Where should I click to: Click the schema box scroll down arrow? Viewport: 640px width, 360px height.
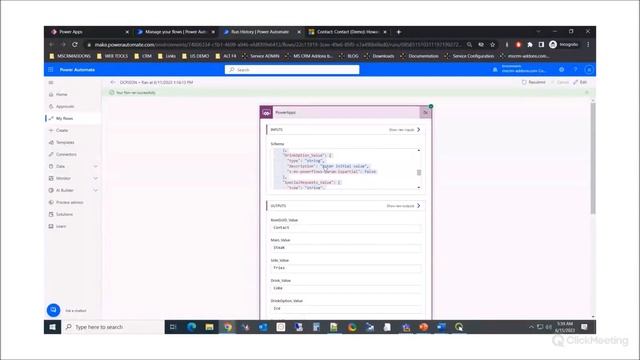[419, 187]
